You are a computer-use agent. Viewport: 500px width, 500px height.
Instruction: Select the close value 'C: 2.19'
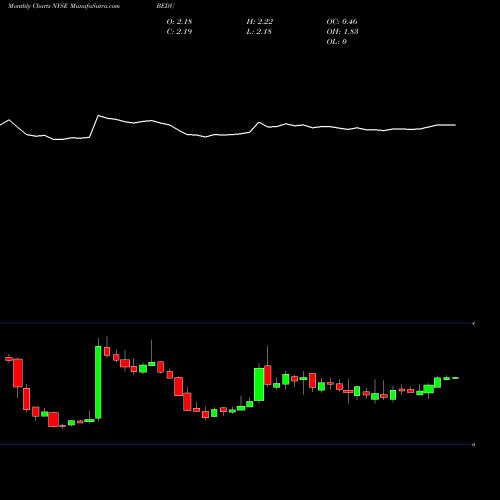click(179, 32)
